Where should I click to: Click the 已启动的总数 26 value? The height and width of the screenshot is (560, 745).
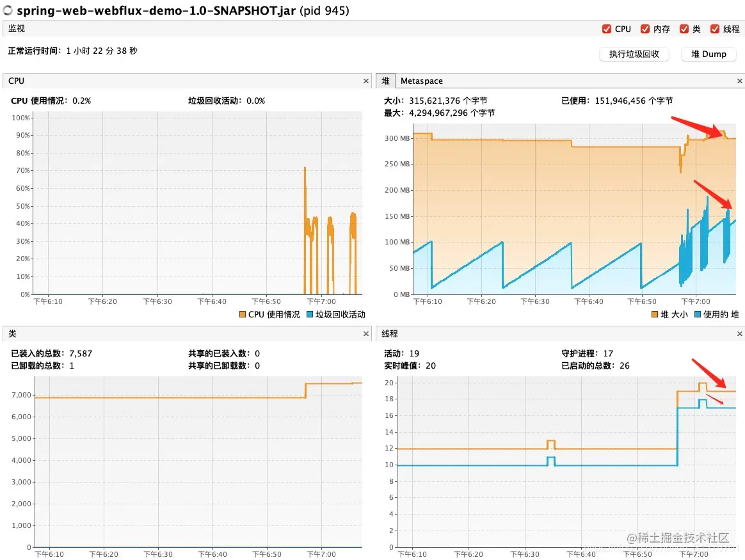tap(624, 365)
